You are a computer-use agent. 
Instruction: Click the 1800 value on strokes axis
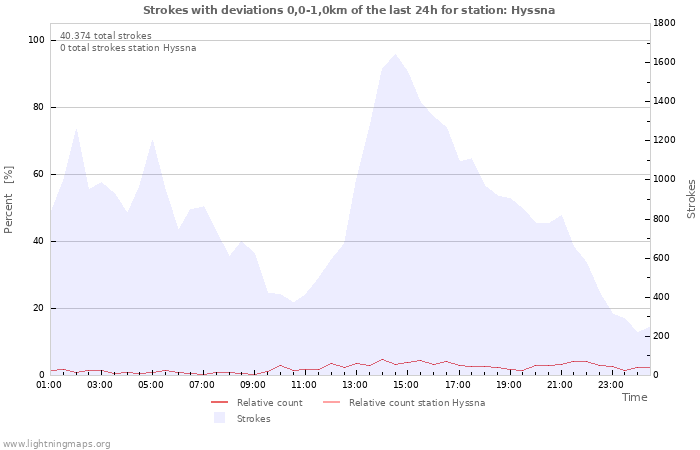(x=667, y=22)
